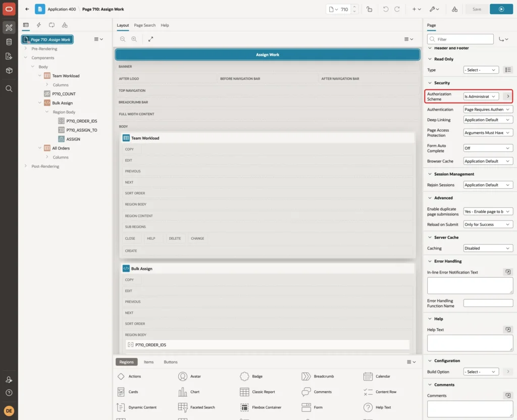The width and height of the screenshot is (517, 420).
Task: Switch to the Items gallery tab
Action: (149, 362)
